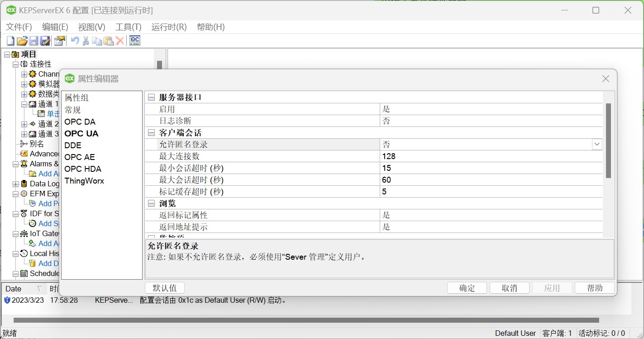Image resolution: width=644 pixels, height=339 pixels.
Task: Select the OPC DA property group
Action: coord(80,121)
